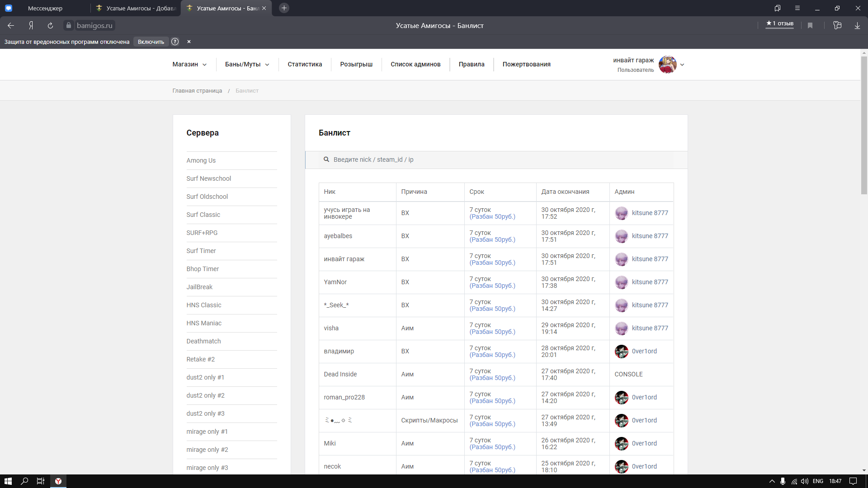Click the search magnifier icon in Банлист
The image size is (868, 488).
[x=326, y=160]
